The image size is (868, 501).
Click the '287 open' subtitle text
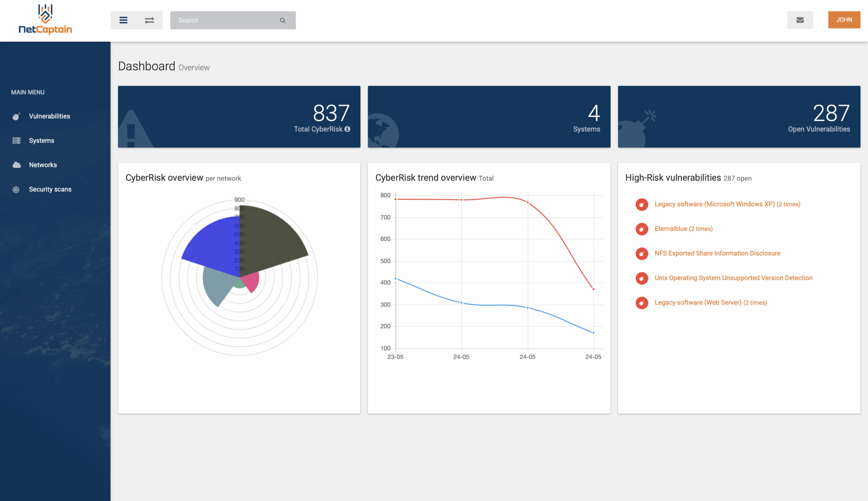coord(737,178)
